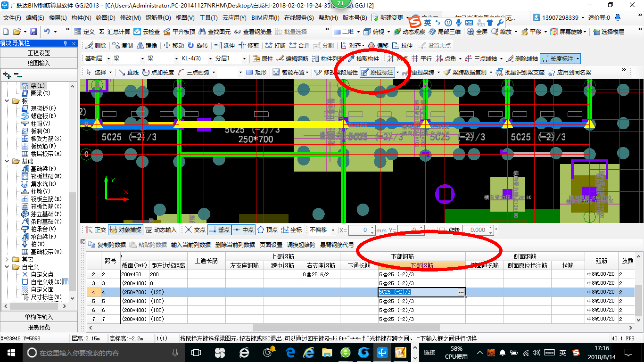Viewport: 644px width, 362px height.
Task: Run 云检查 cloud check
Action: click(147, 32)
